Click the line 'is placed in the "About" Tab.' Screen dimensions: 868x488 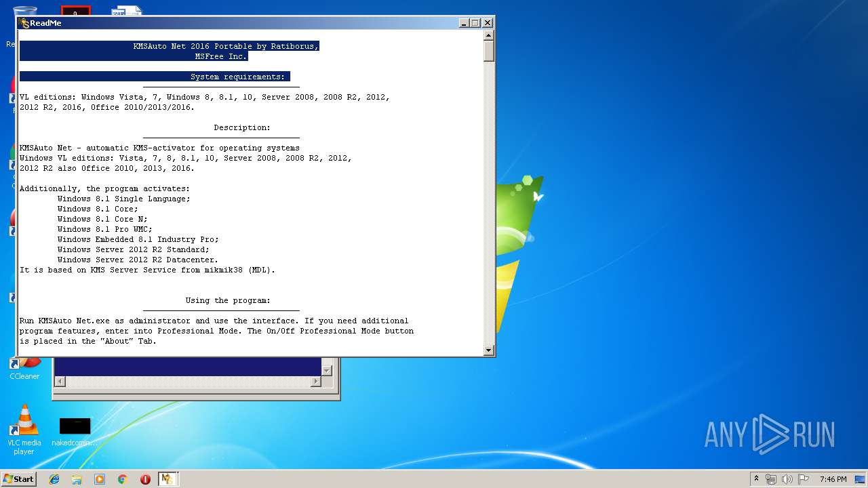(x=88, y=341)
